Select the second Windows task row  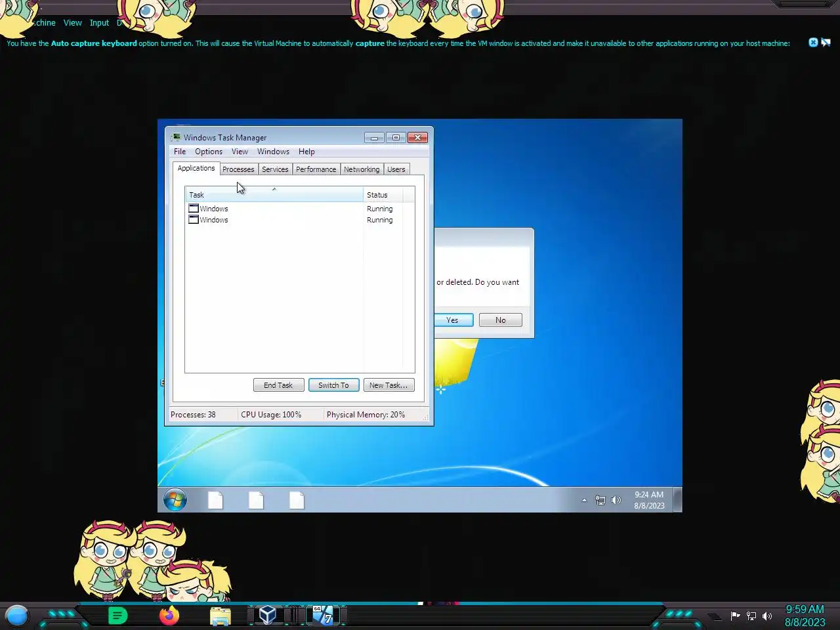pyautogui.click(x=300, y=220)
